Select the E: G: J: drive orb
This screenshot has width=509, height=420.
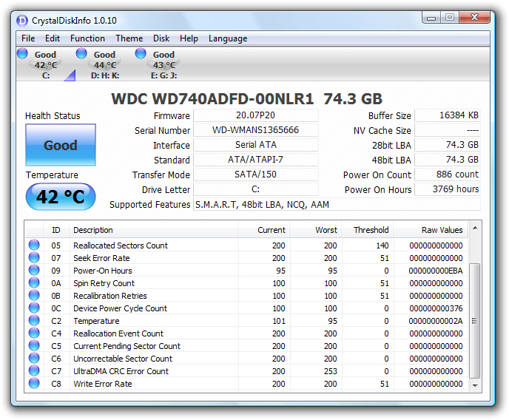(x=141, y=53)
